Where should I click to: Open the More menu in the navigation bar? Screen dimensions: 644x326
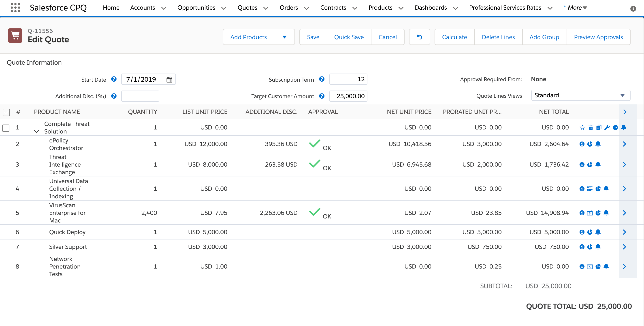[x=575, y=8]
